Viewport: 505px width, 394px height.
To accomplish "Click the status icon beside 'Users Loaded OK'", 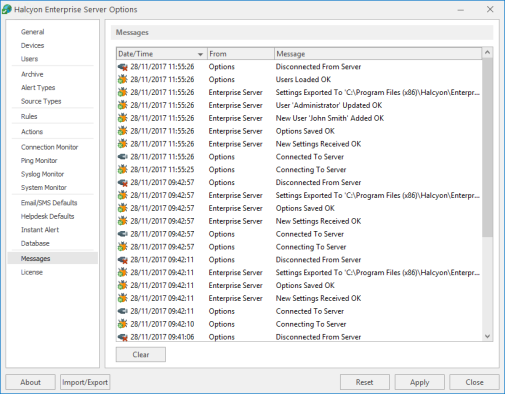I will pyautogui.click(x=123, y=79).
